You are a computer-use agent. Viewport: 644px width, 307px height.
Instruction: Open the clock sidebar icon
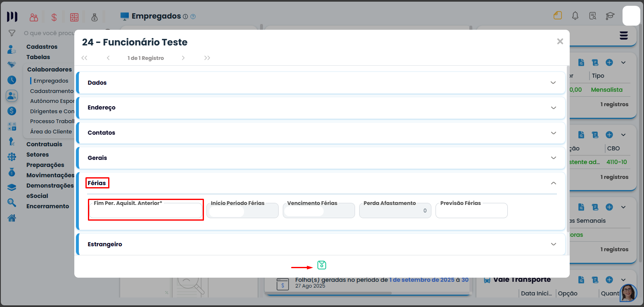[12, 80]
